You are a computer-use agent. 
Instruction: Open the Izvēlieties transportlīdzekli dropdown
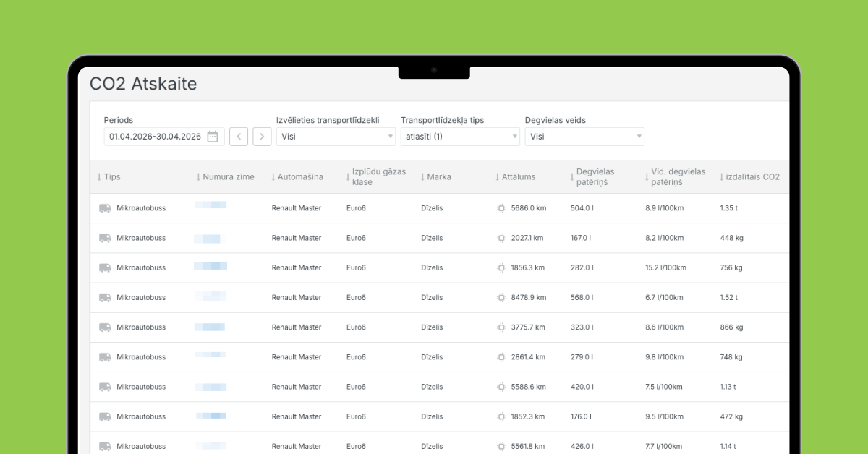[x=336, y=137]
